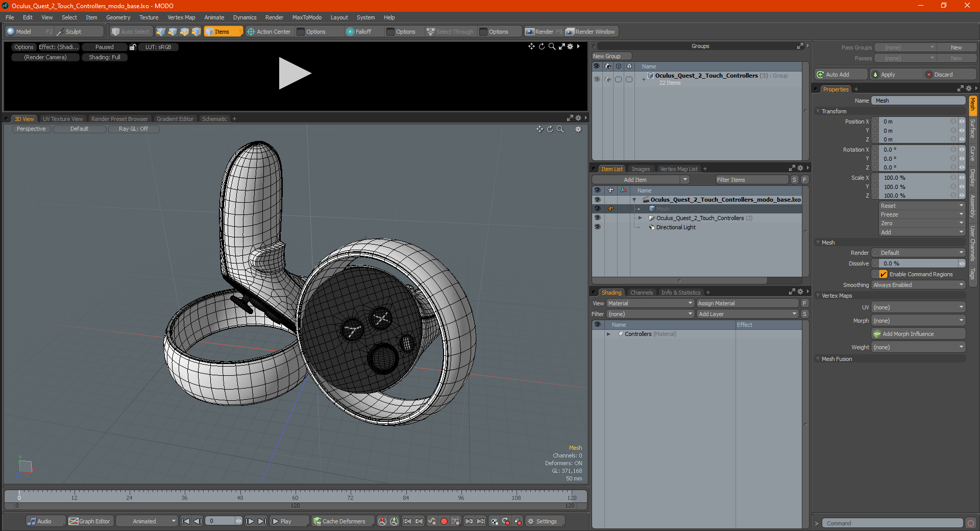Toggle visibility of Oculus_Quest_2_Touch_Controllers item in Item List
This screenshot has width=980, height=531.
tap(597, 218)
